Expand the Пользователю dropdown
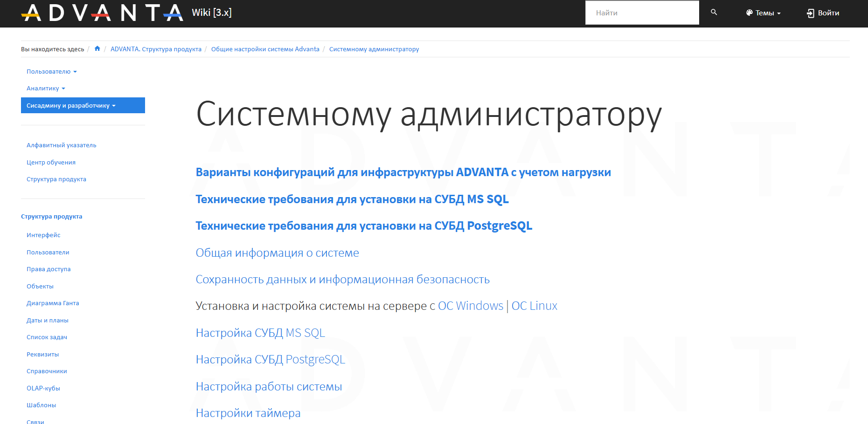The width and height of the screenshot is (868, 424). (51, 72)
